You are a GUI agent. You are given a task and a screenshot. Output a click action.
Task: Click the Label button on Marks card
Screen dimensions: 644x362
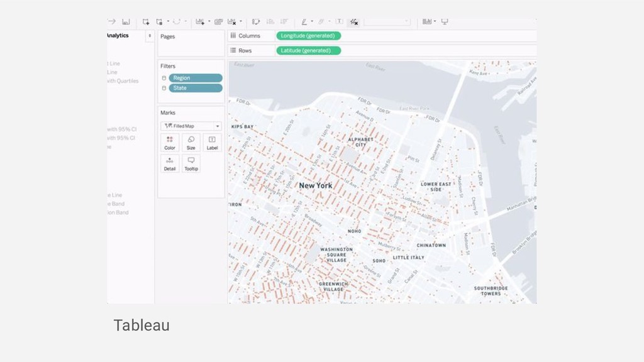213,143
